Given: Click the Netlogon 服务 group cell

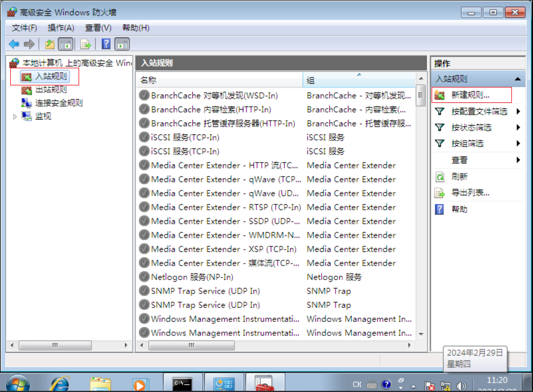Looking at the screenshot, I should tap(334, 277).
